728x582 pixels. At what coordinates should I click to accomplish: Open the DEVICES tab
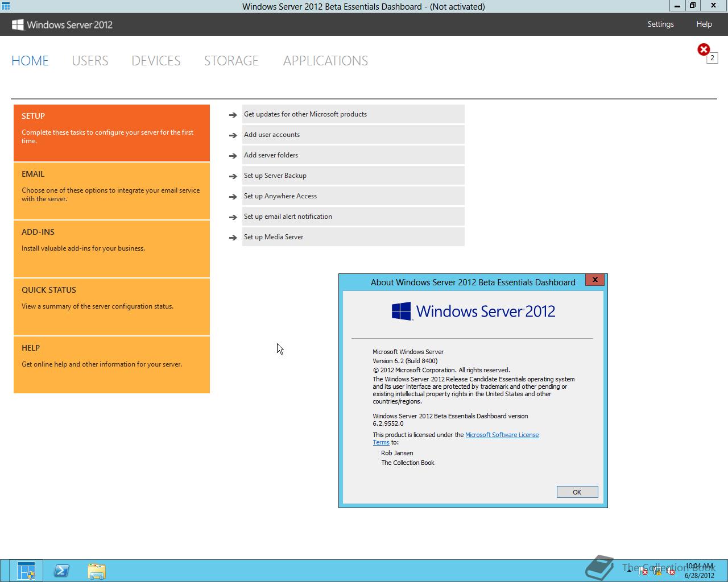[156, 61]
